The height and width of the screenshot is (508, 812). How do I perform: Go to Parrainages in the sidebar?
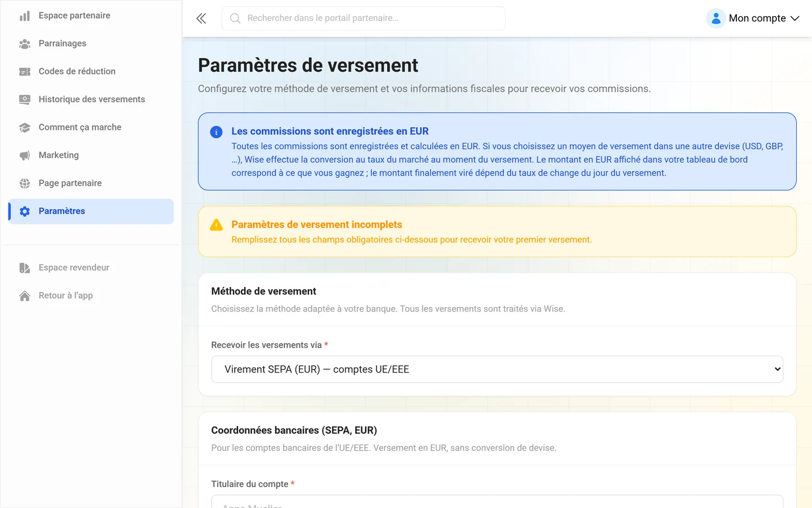[91, 43]
